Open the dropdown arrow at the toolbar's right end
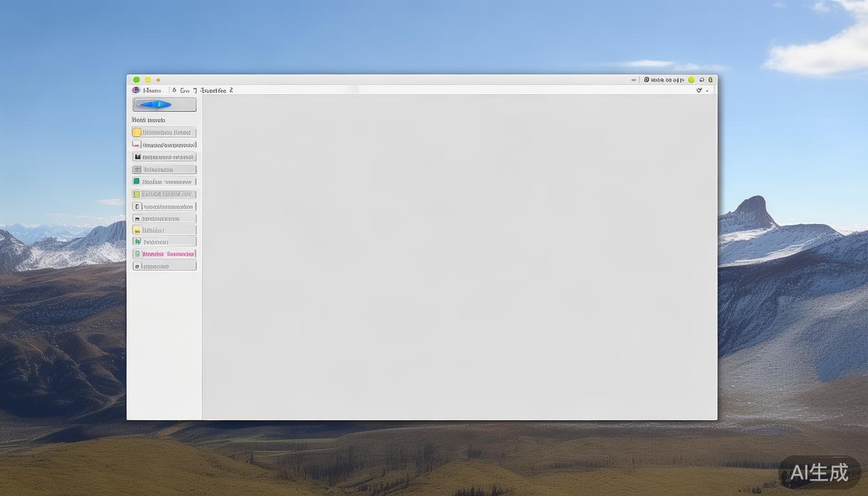The height and width of the screenshot is (496, 868). coord(699,90)
